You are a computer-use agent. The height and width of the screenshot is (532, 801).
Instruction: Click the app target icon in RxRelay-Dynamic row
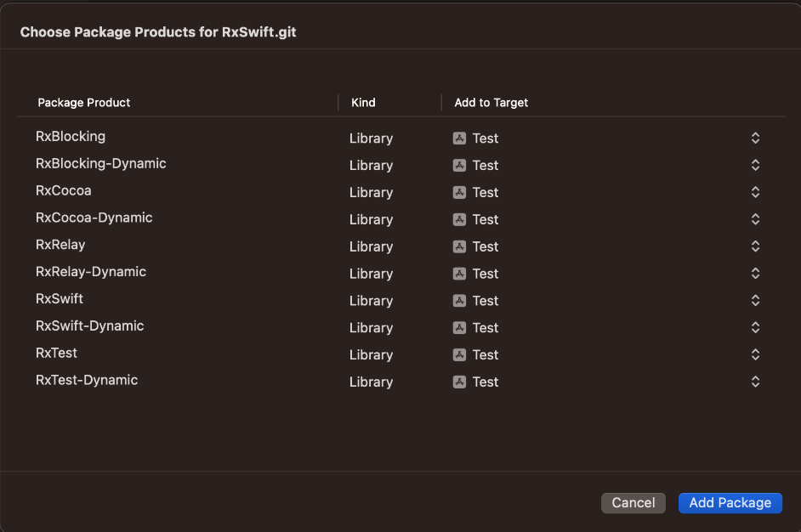459,274
